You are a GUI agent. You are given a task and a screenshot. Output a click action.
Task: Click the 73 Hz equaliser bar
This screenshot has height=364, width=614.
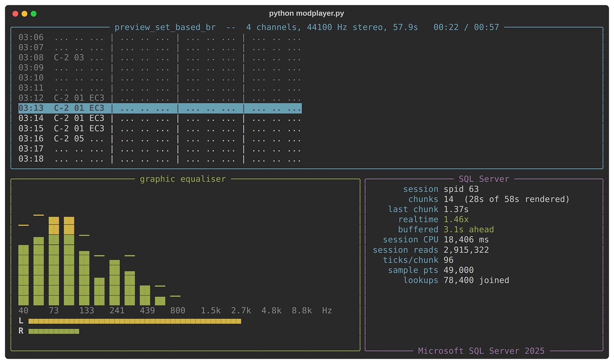[54, 261]
